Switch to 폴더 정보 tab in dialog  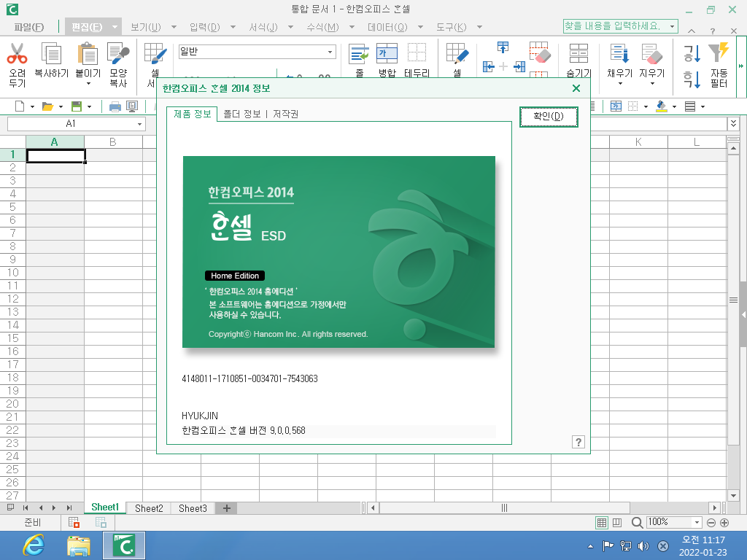[x=242, y=114]
